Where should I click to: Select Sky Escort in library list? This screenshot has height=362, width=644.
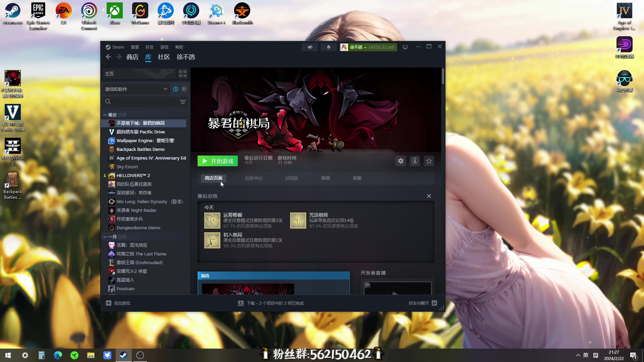click(144, 167)
